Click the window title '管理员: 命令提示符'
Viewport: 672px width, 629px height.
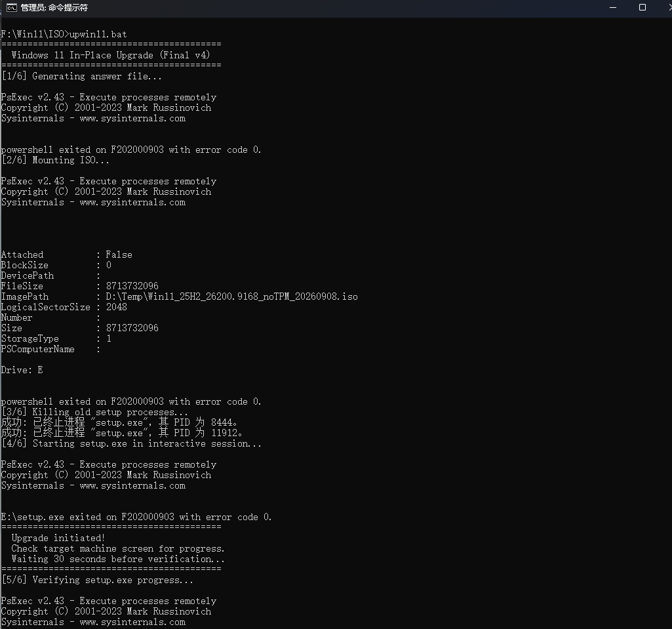54,8
